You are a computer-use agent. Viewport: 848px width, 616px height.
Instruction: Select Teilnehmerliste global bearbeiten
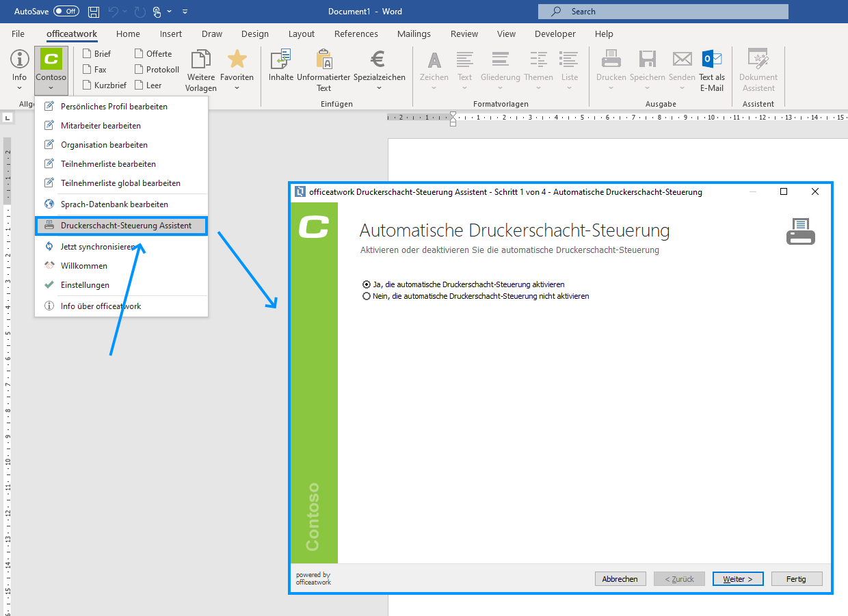[x=121, y=183]
